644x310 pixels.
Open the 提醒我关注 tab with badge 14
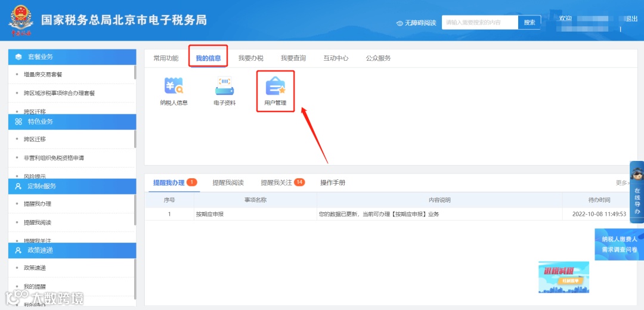(x=283, y=182)
